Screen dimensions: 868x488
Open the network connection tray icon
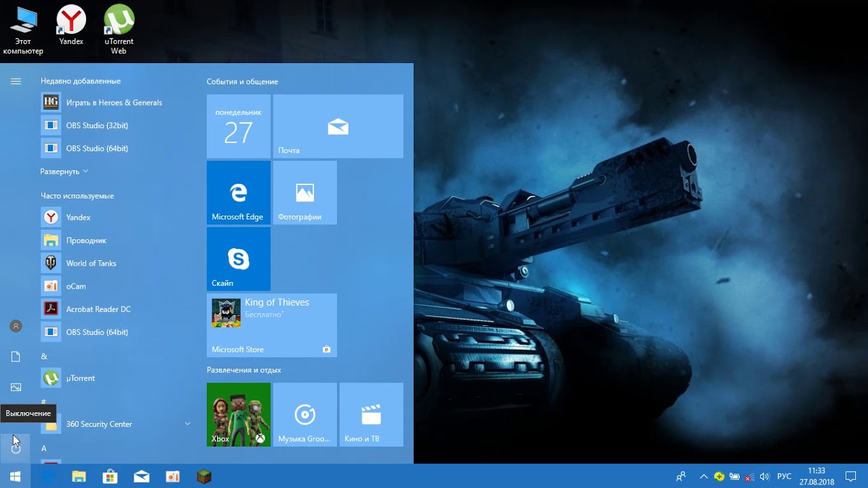tap(750, 476)
